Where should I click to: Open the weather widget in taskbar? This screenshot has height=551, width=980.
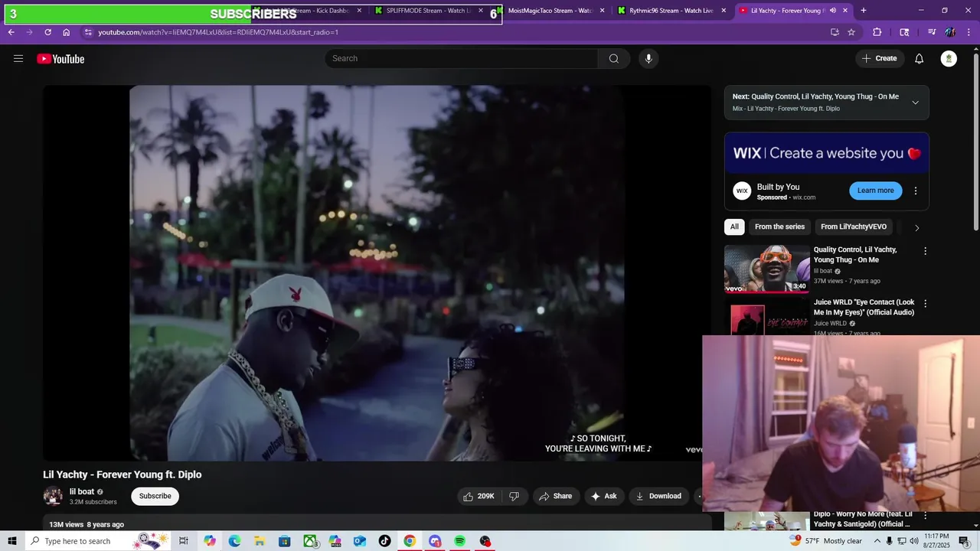[825, 541]
